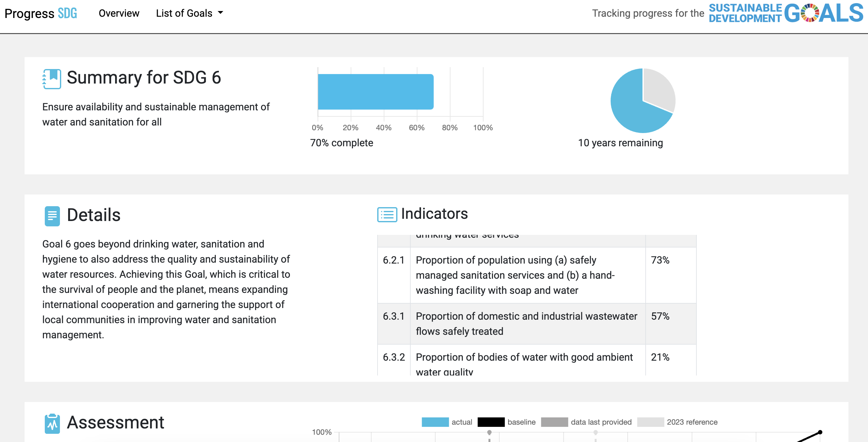Click the List of Goals caret arrow

(220, 13)
